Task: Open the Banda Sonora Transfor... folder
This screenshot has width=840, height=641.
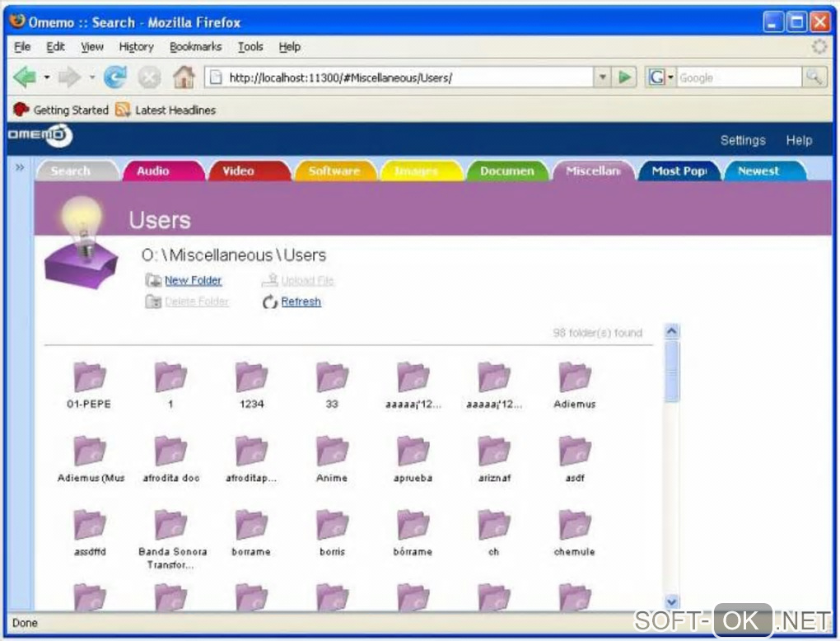Action: 172,540
